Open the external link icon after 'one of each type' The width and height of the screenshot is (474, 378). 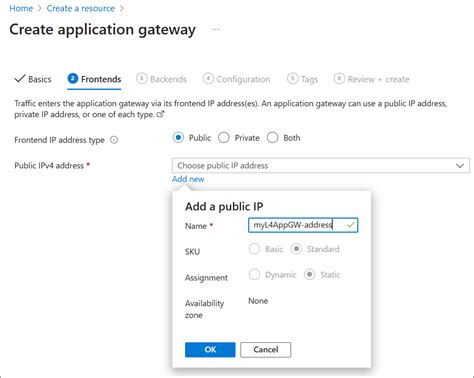coord(160,114)
